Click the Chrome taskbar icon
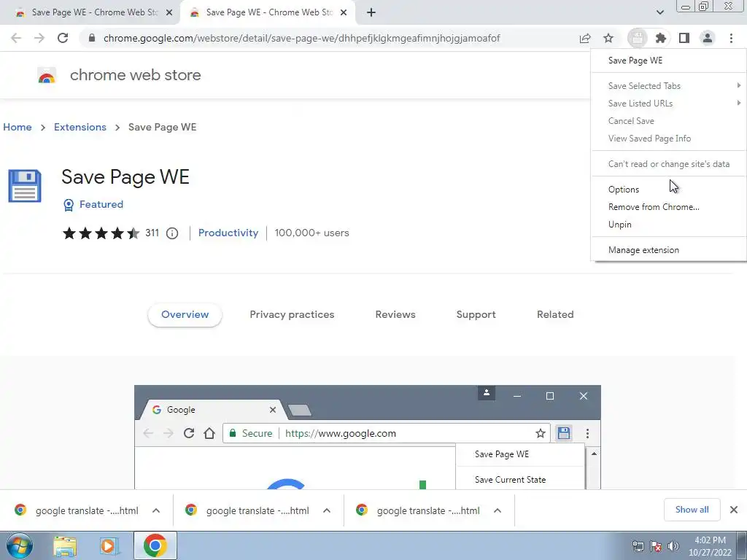 tap(155, 545)
